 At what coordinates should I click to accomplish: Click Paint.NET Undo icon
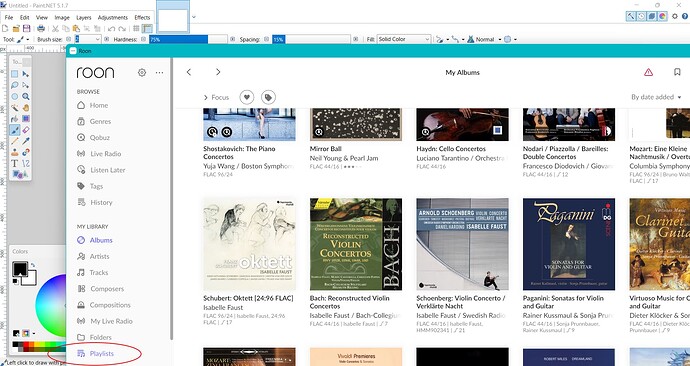tap(111, 29)
